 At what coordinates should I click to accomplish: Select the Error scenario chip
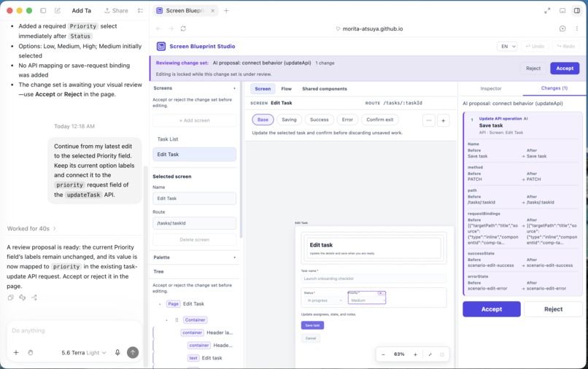(x=347, y=120)
